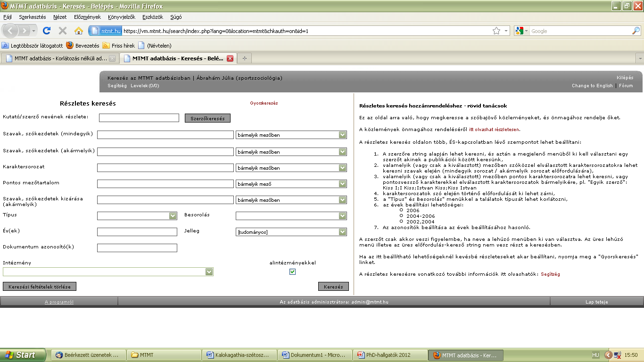The image size is (644, 362).
Task: Switch to Beérkezett üzenetek taskbar window
Action: (88, 355)
